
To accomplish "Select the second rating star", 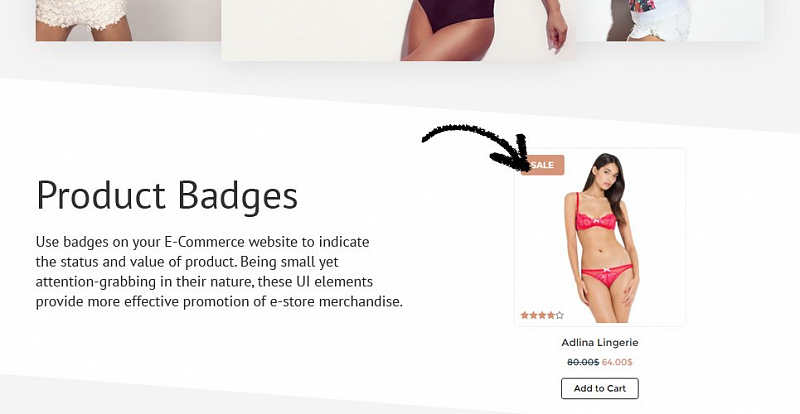I will click(x=533, y=315).
